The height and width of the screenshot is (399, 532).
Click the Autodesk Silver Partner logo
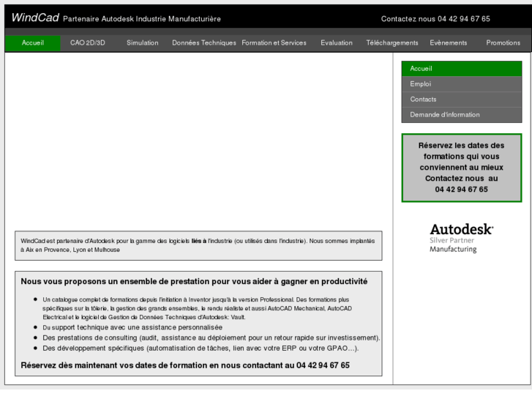pos(462,238)
